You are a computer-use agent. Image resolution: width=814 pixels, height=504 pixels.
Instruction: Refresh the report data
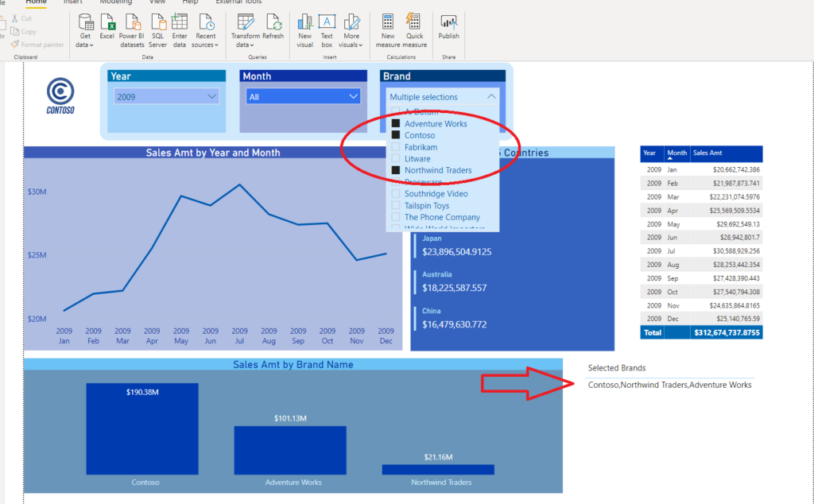tap(273, 27)
